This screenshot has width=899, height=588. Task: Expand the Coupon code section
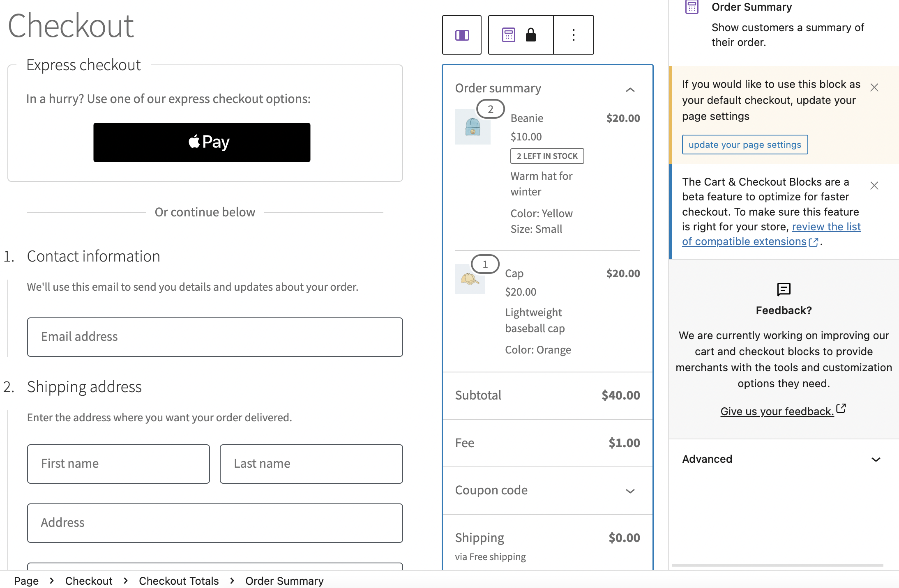click(630, 491)
